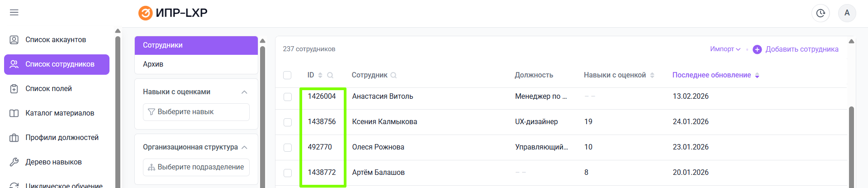Switch to the Архив tab
This screenshot has height=188, width=868.
click(x=153, y=64)
